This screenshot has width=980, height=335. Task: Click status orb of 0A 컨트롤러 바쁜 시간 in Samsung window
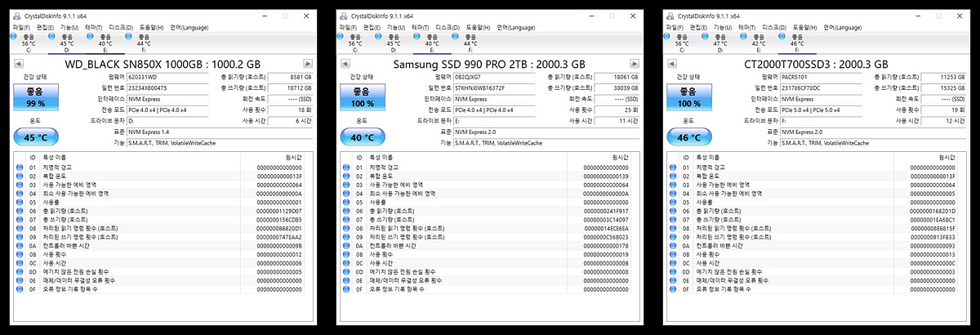point(346,245)
